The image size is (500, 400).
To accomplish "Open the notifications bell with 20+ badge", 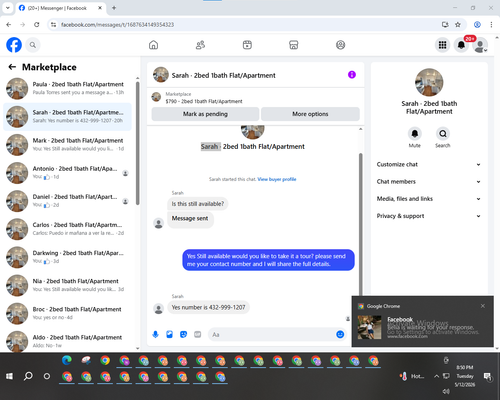I will 461,45.
